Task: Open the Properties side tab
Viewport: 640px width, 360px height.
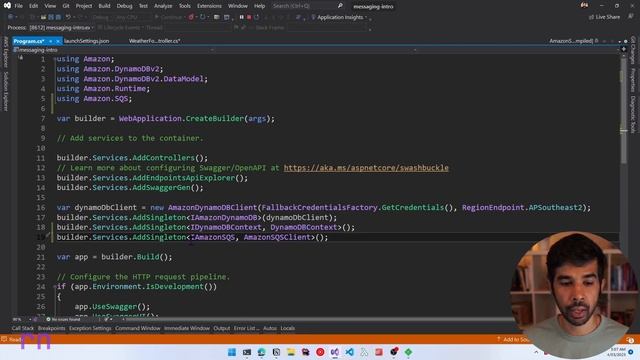Action: click(633, 80)
